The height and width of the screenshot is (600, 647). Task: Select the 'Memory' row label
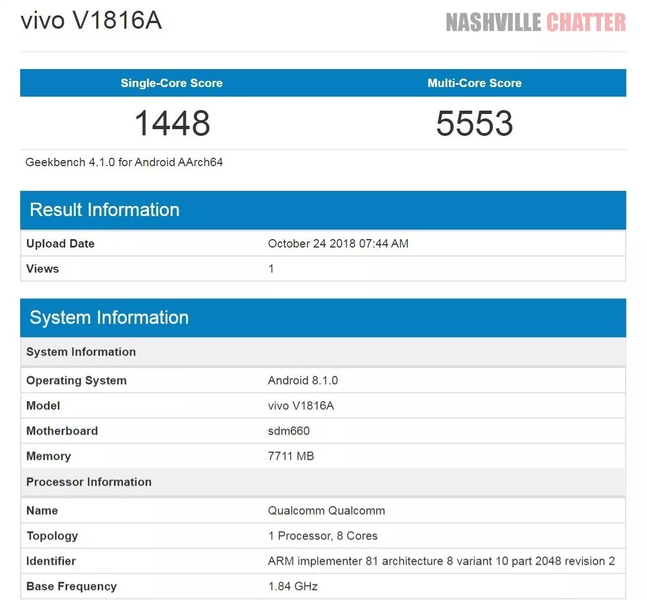(x=49, y=456)
